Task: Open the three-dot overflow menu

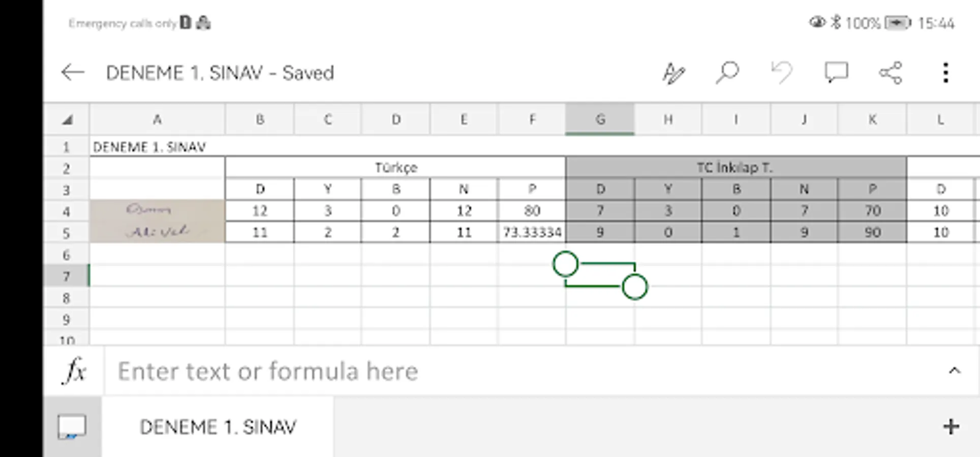Action: (945, 73)
